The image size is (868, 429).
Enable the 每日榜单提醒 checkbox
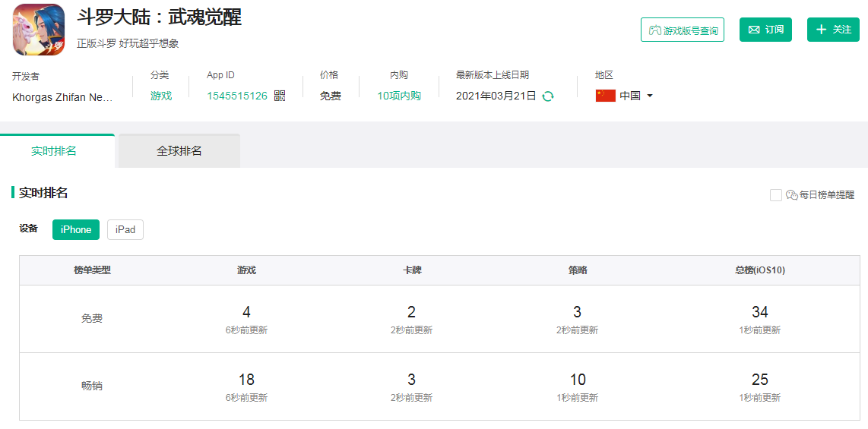coord(775,195)
